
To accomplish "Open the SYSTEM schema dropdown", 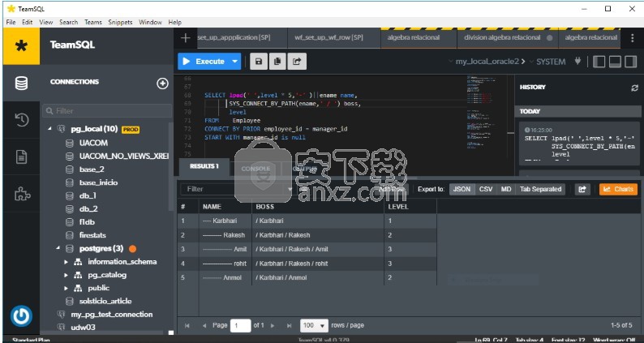I will pos(547,62).
